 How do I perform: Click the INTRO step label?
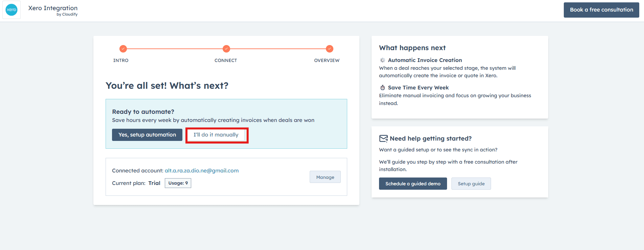(121, 60)
